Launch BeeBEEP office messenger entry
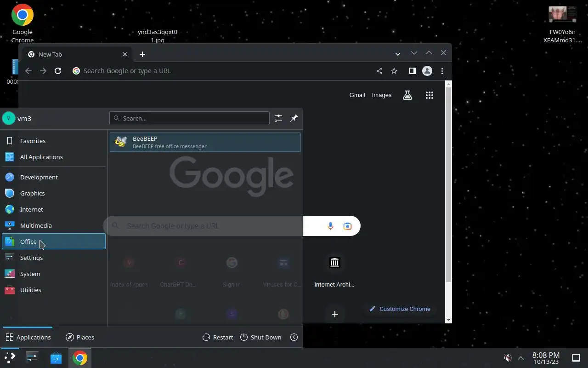This screenshot has height=368, width=588. pos(205,142)
